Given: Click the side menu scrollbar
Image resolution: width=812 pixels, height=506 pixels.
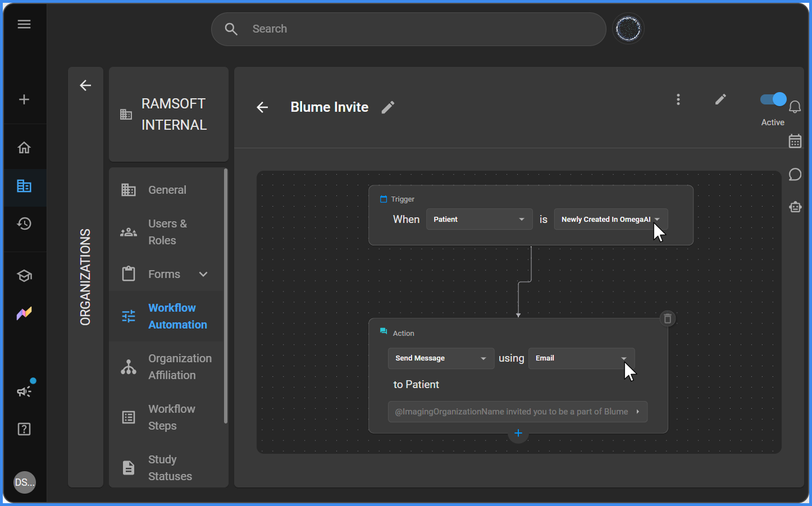Looking at the screenshot, I should tap(226, 295).
